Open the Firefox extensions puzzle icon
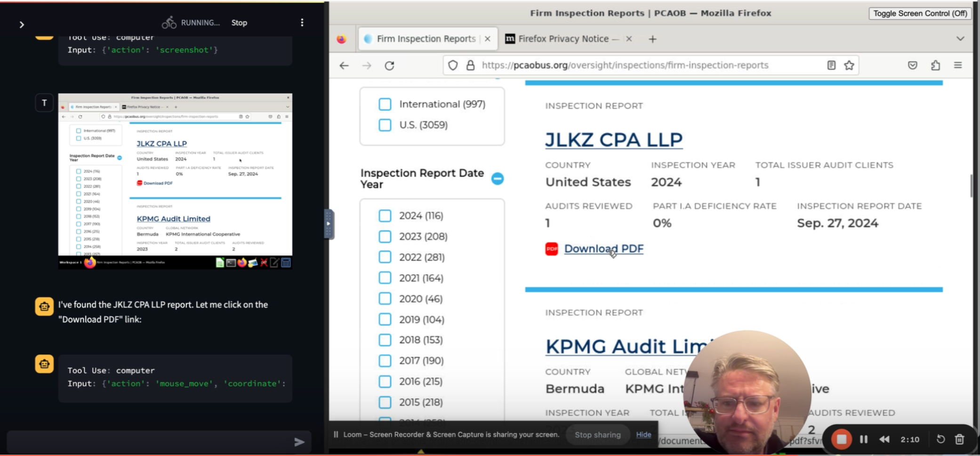 (x=935, y=66)
